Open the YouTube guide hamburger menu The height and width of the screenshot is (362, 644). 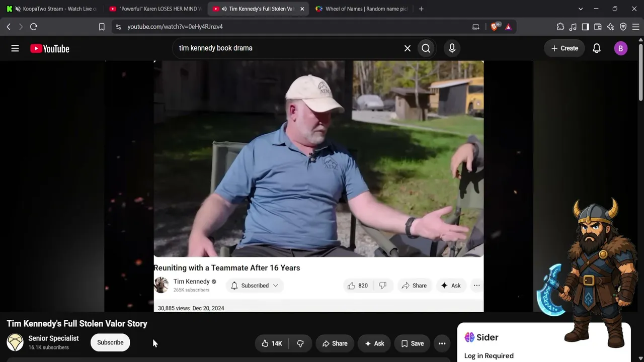click(15, 48)
